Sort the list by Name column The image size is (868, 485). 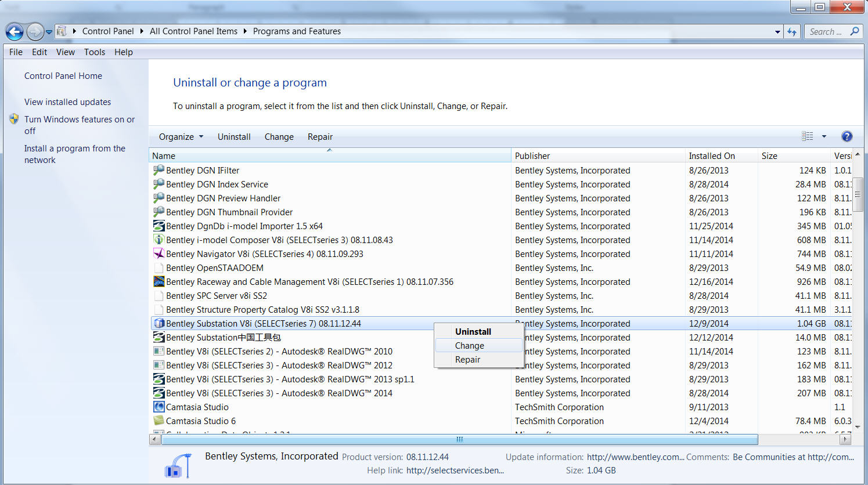tap(330, 155)
